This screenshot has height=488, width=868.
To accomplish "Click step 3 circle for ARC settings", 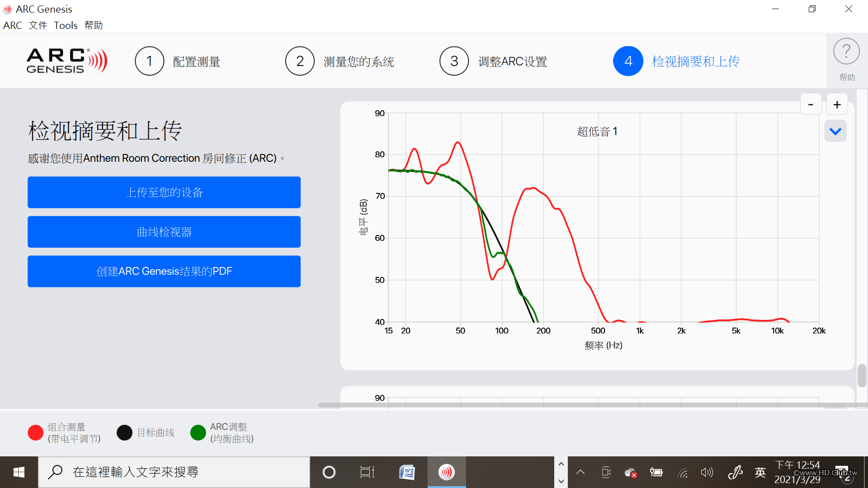I will [x=454, y=61].
